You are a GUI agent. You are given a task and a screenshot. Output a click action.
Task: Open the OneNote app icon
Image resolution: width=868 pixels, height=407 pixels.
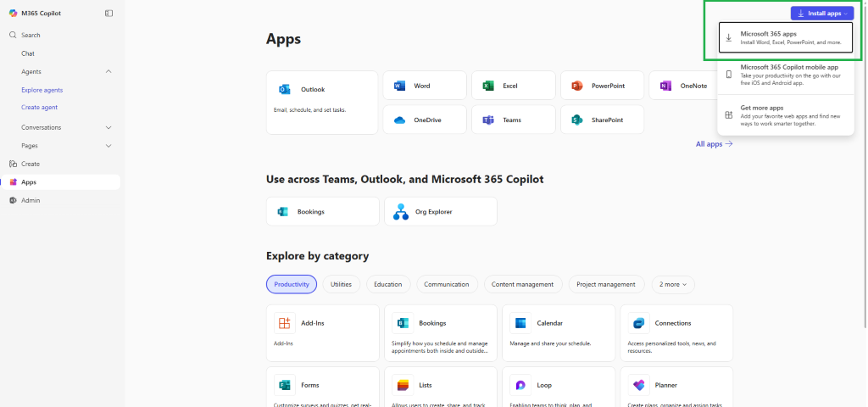point(665,86)
